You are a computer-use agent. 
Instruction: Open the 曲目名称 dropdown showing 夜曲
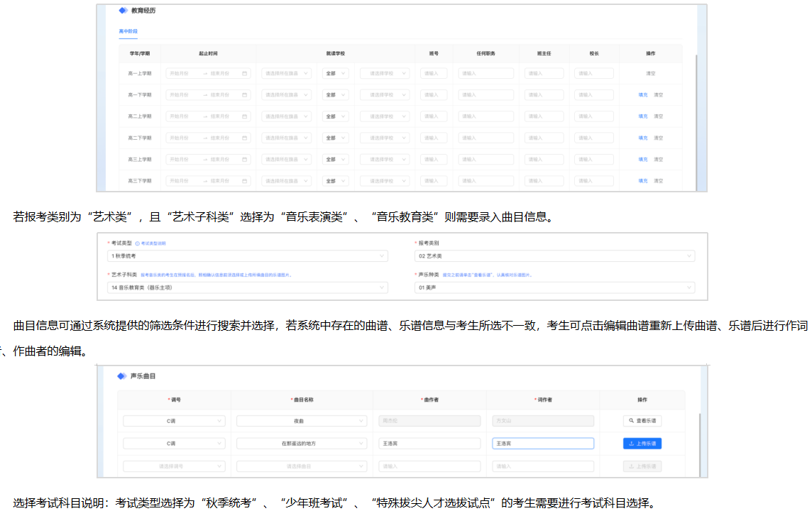(299, 421)
